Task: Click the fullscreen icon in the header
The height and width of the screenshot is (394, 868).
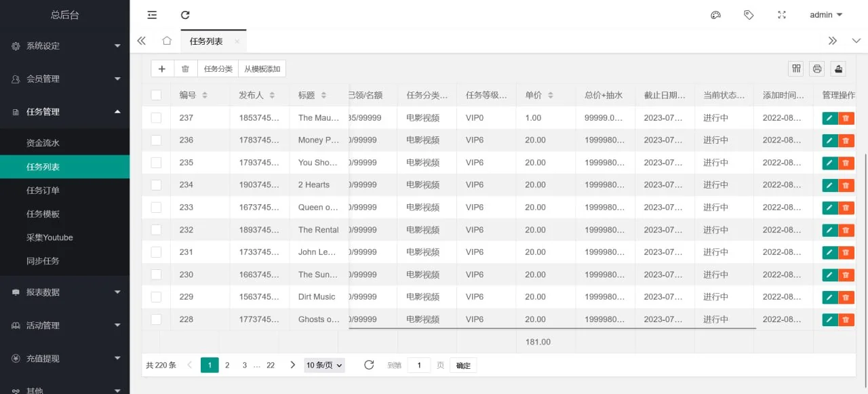Action: tap(782, 15)
